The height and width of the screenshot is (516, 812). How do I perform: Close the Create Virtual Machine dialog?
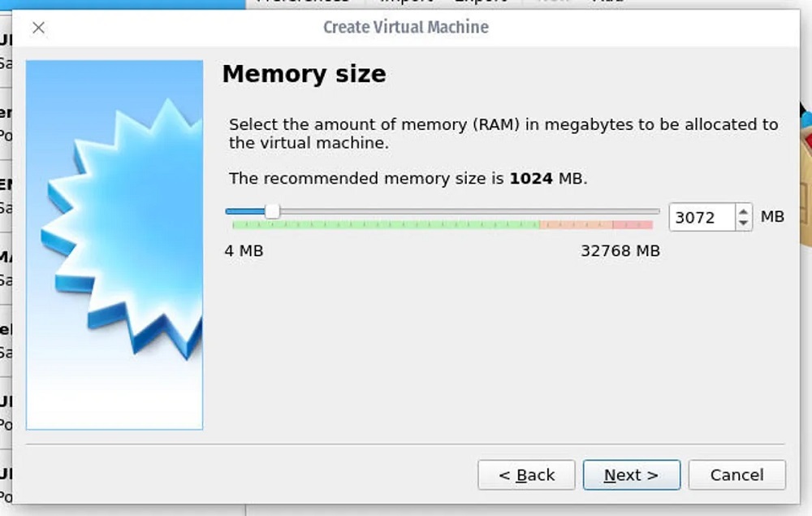tap(38, 28)
